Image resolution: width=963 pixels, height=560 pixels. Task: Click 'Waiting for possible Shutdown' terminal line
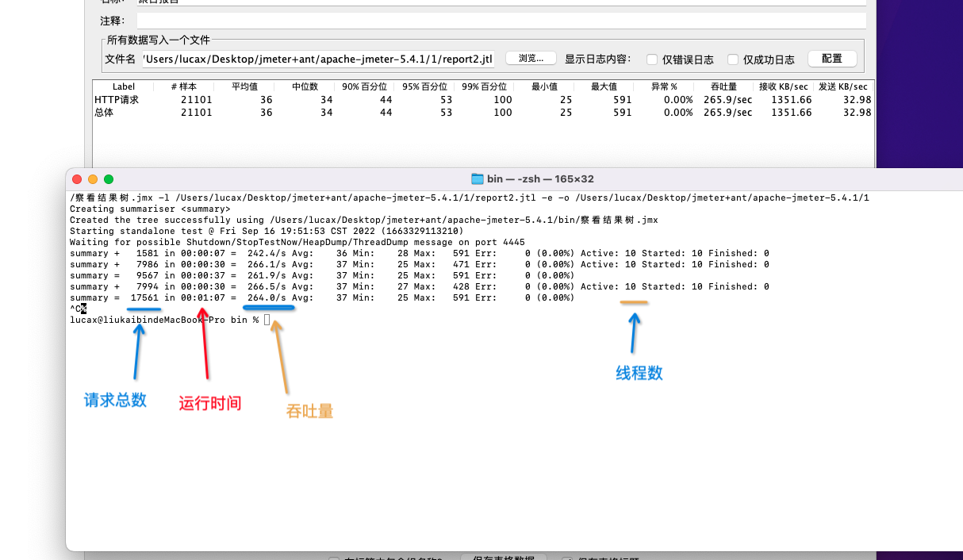[297, 242]
